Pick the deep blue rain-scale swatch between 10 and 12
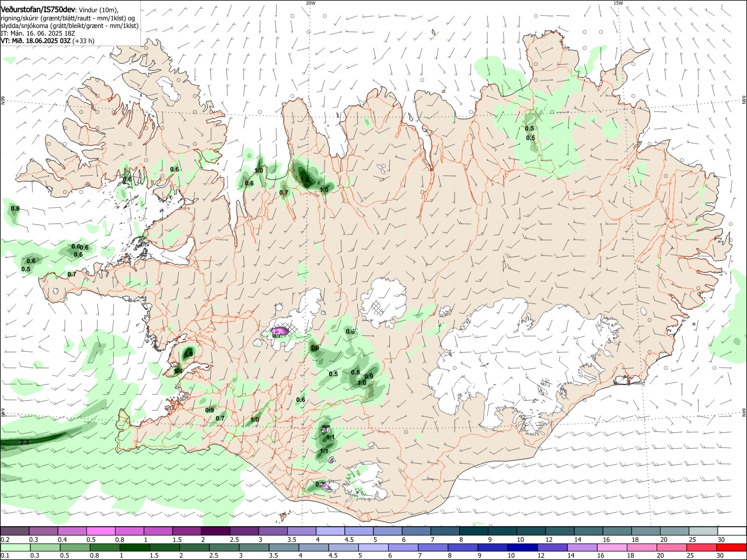Viewport: 747px width, 560px height. coord(523,548)
